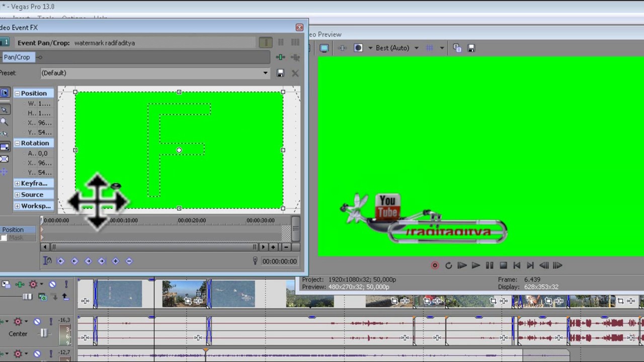Click the last keyframe diamond button
644x362 pixels.
[x=102, y=261]
